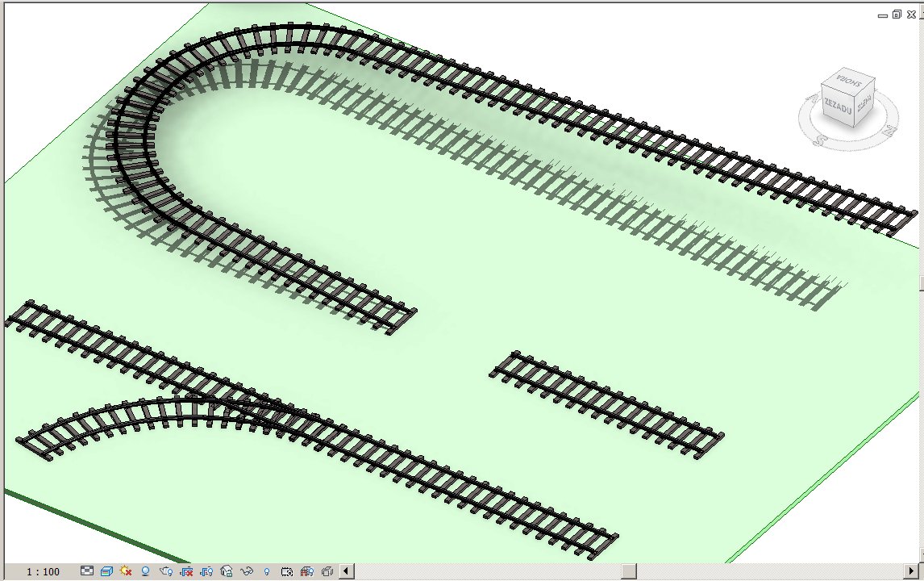Toggle shadows in the view
924x581 pixels.
146,571
